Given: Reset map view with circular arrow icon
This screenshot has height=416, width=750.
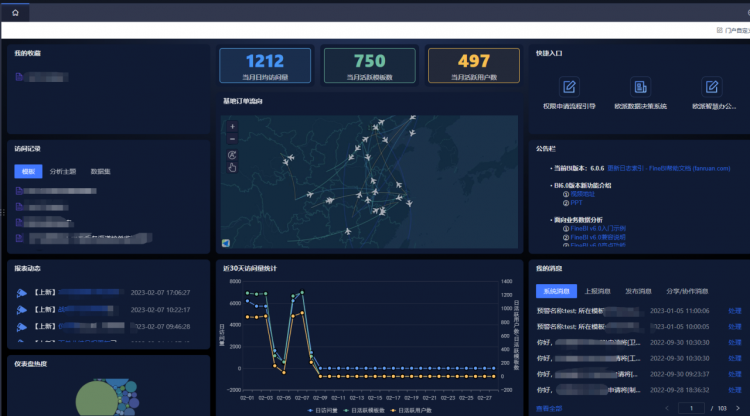Looking at the screenshot, I should click(x=232, y=155).
